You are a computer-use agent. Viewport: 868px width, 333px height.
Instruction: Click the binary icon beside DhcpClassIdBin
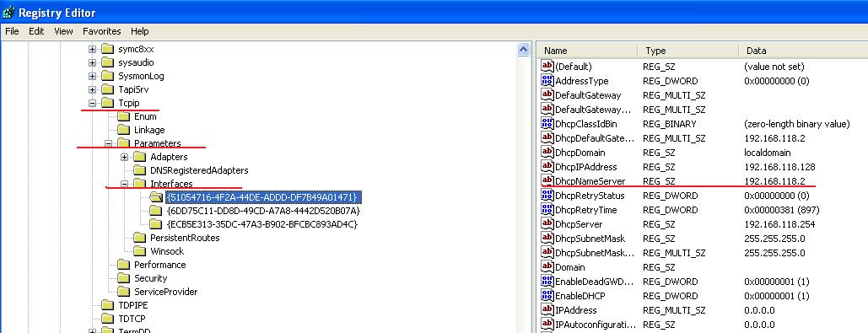(x=547, y=124)
